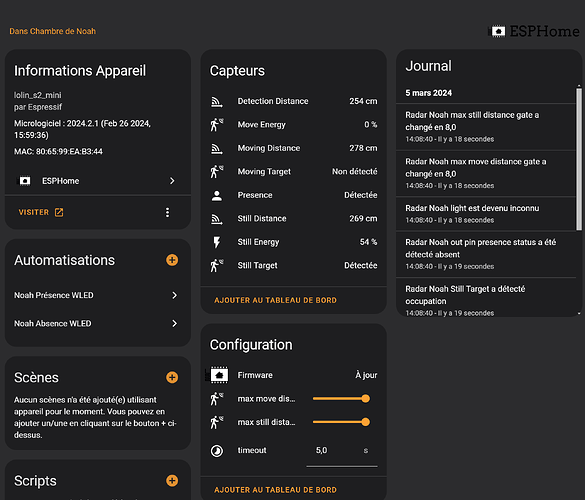Image resolution: width=585 pixels, height=500 pixels.
Task: Click the Firmware chip icon
Action: pos(219,375)
